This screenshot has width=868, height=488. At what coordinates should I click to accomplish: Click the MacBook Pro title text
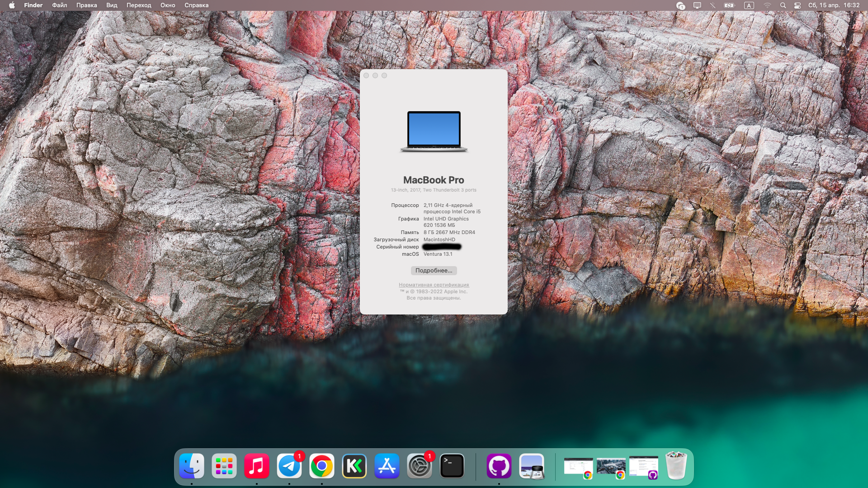(x=434, y=180)
